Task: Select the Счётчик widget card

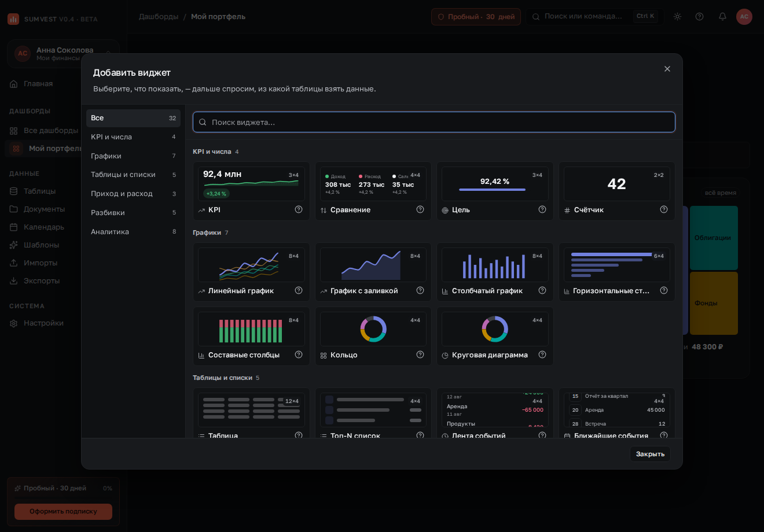Action: coord(617,191)
